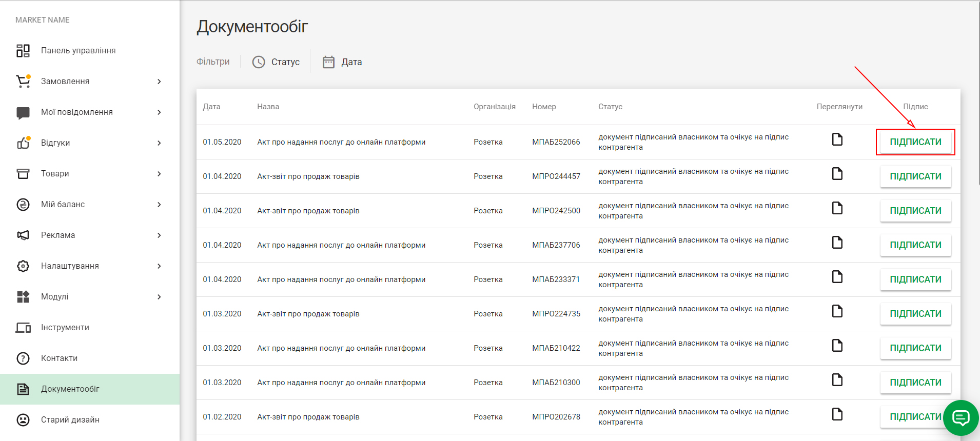Expand the Замовлення submenu chevron
Screen dimensions: 980x441
click(159, 82)
